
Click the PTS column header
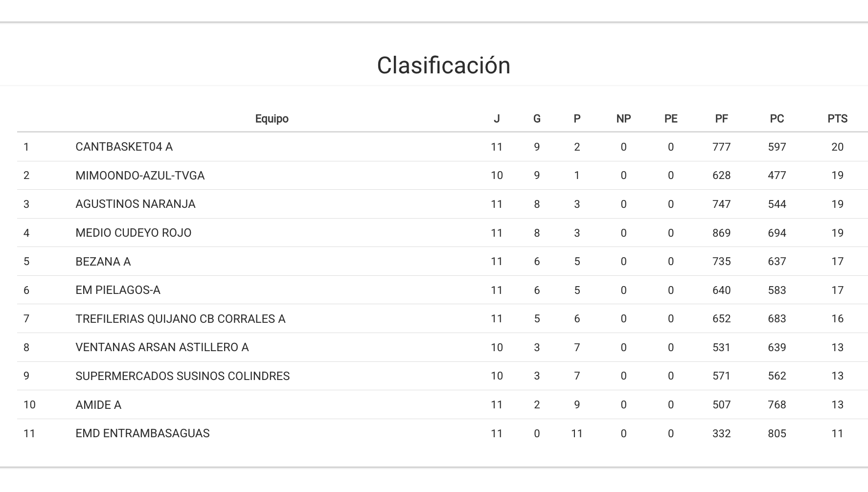click(837, 119)
